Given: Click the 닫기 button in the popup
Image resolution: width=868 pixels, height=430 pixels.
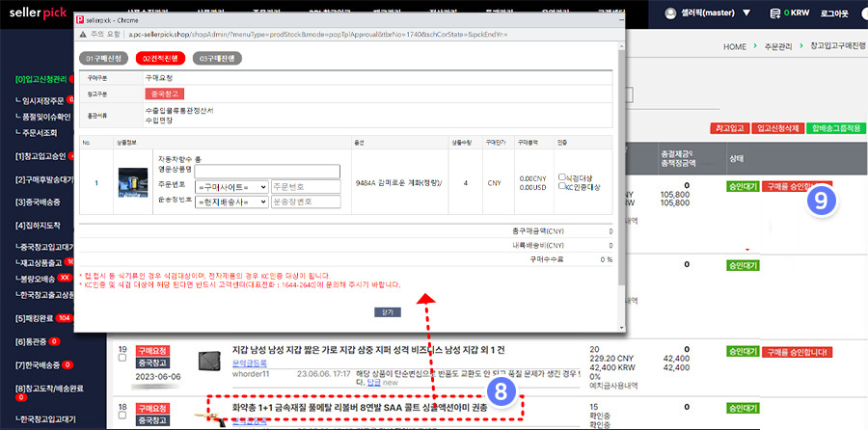Looking at the screenshot, I should 387,312.
